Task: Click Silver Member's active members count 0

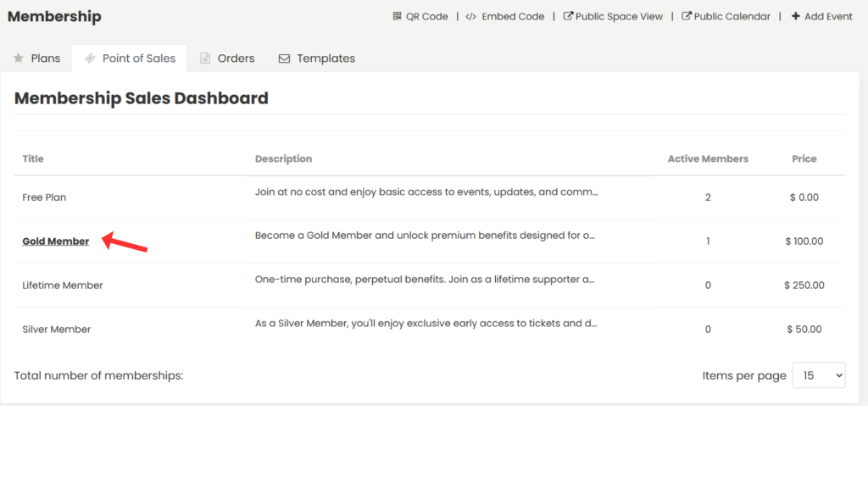Action: click(x=708, y=330)
